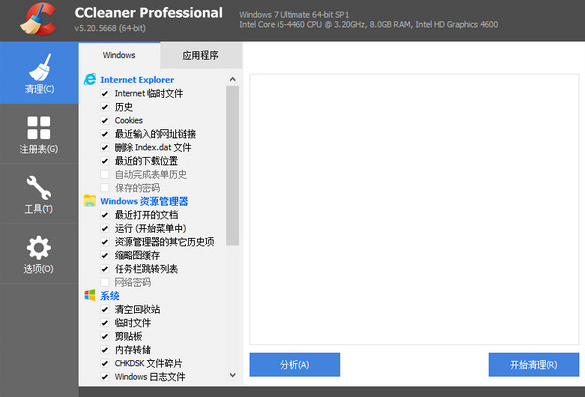Click the 系统 Windows flag icon
585x397 pixels.
(x=90, y=295)
